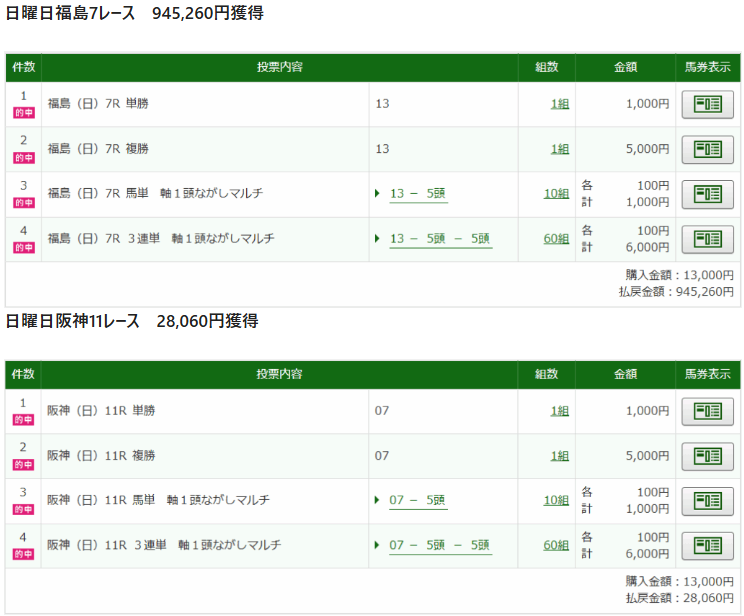Click heading 日曜日阪神11レース 28,060円獲得

click(x=132, y=321)
